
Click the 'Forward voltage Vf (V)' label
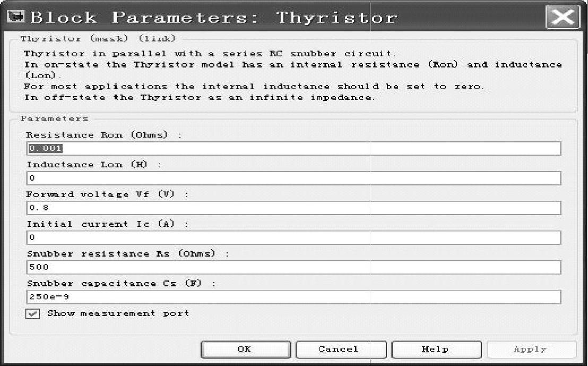tap(102, 194)
